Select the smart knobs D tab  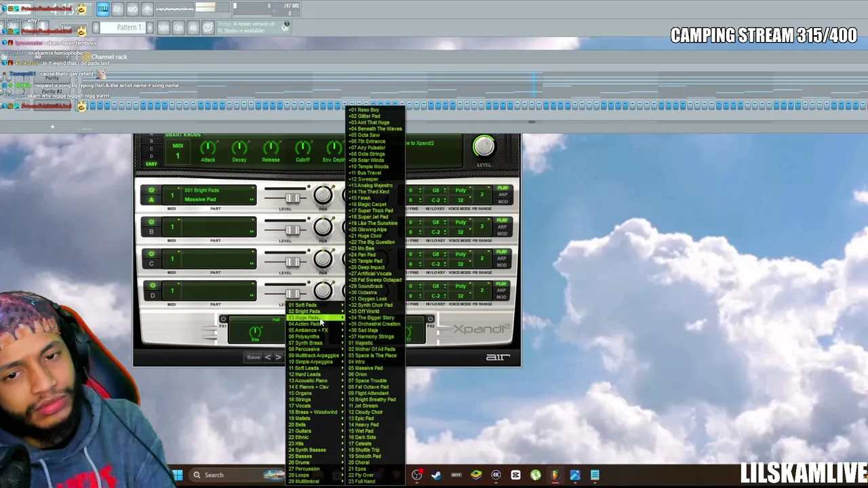(x=151, y=156)
